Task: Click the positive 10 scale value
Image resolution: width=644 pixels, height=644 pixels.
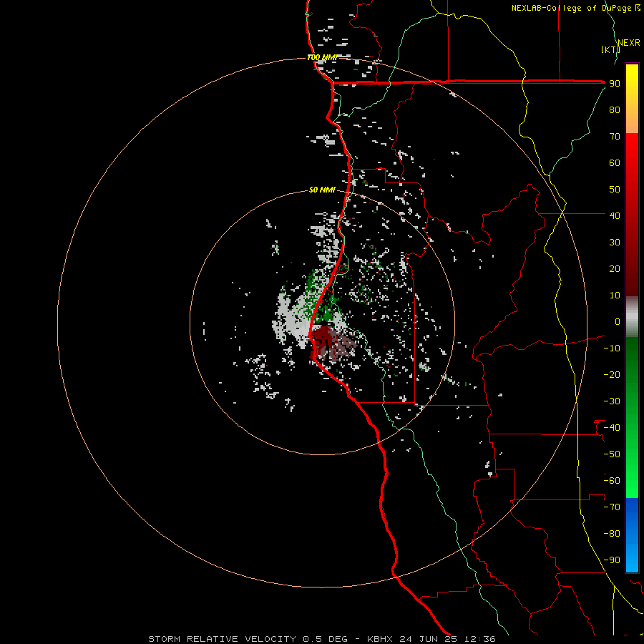Action: pyautogui.click(x=615, y=296)
